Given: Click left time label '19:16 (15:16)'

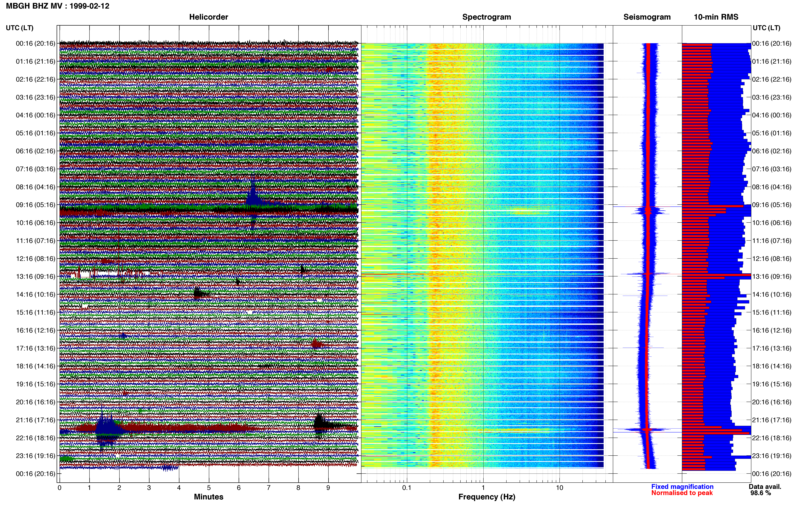Looking at the screenshot, I should [x=35, y=384].
